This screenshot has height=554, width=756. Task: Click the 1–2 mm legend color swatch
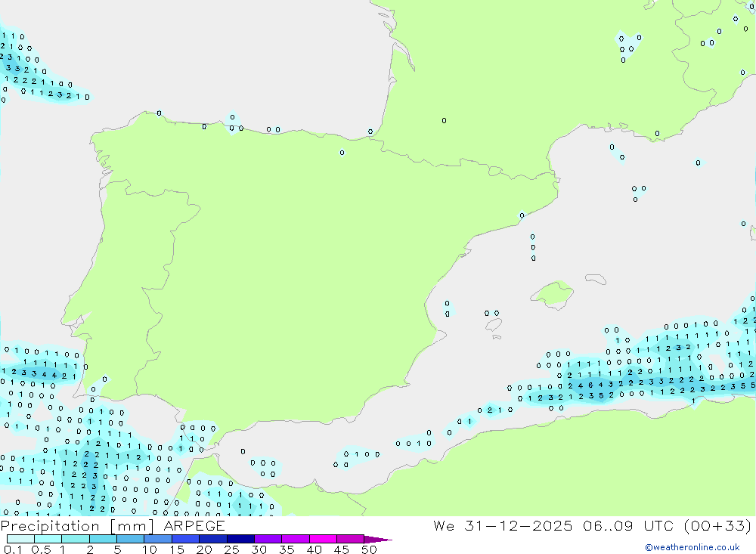(x=76, y=539)
